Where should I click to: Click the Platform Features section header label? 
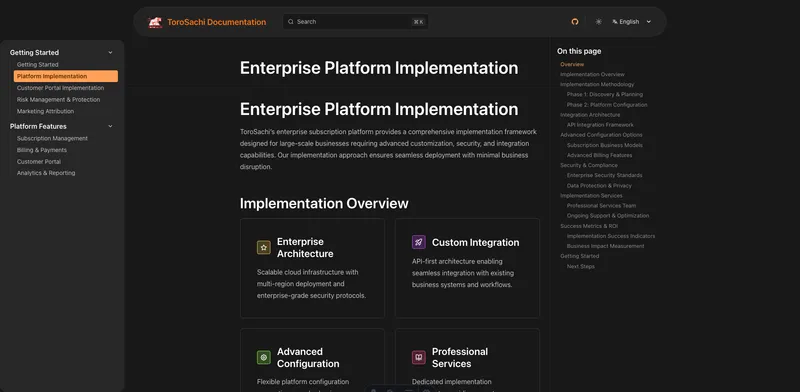(38, 126)
